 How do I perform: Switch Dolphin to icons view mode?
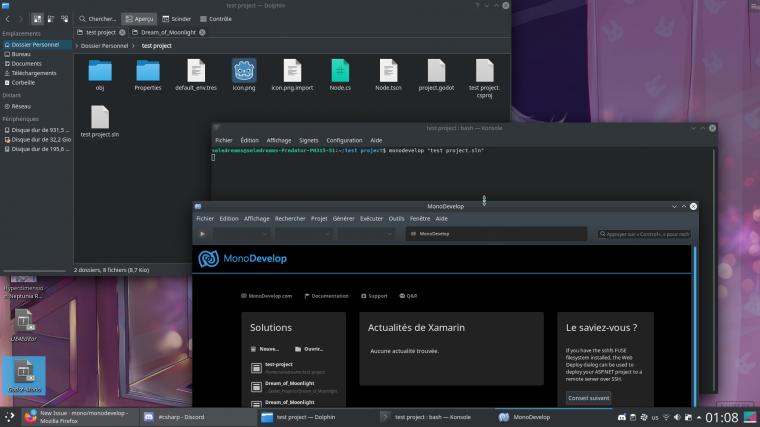(37, 19)
